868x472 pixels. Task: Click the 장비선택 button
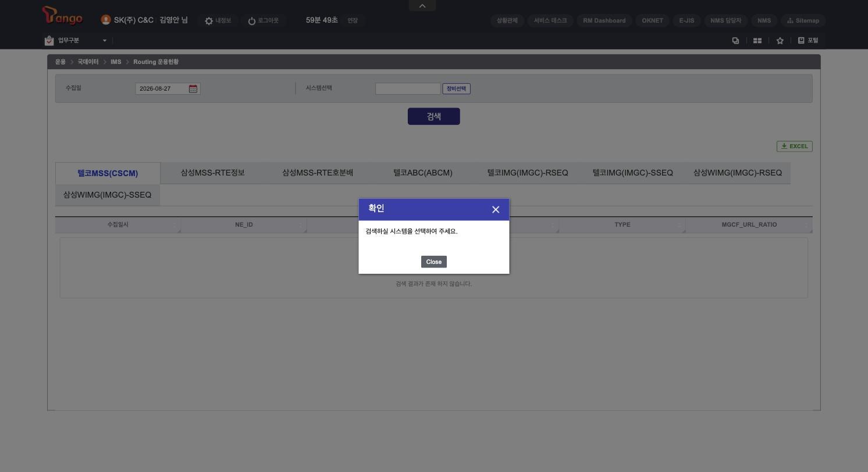point(457,89)
